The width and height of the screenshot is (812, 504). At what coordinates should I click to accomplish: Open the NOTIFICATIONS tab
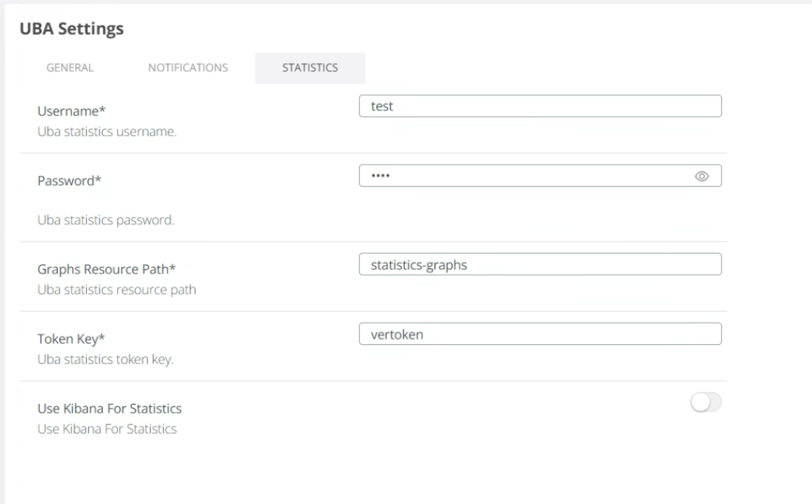pyautogui.click(x=188, y=68)
